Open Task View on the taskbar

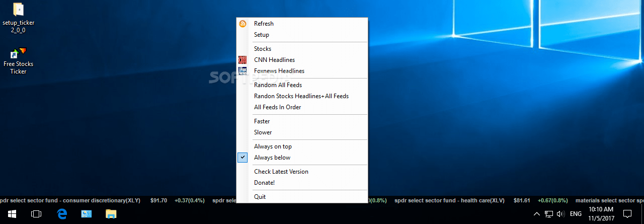coord(36,214)
